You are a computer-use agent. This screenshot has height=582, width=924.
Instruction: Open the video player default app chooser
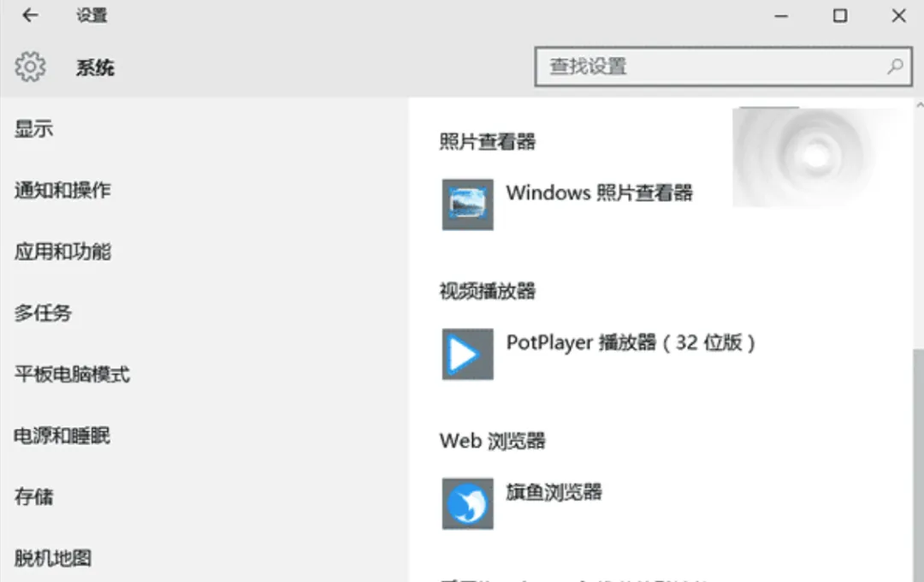pyautogui.click(x=599, y=353)
